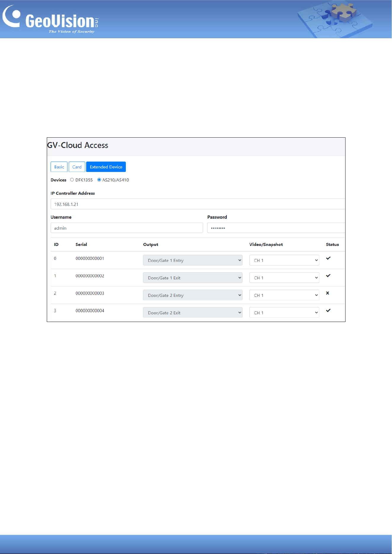Click the Video/Snapshot column header
392x554 pixels.
point(266,244)
